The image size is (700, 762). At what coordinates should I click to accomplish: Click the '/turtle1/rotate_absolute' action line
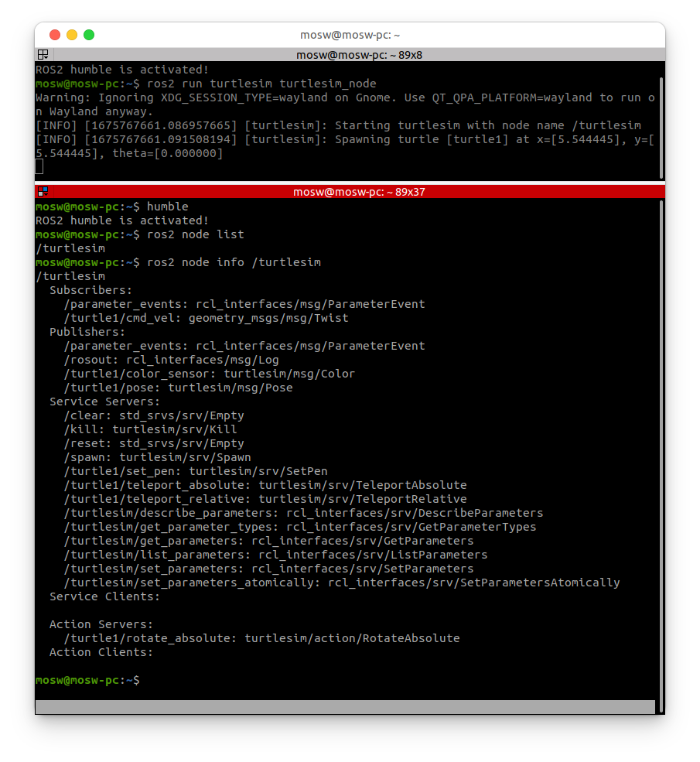[x=262, y=638]
